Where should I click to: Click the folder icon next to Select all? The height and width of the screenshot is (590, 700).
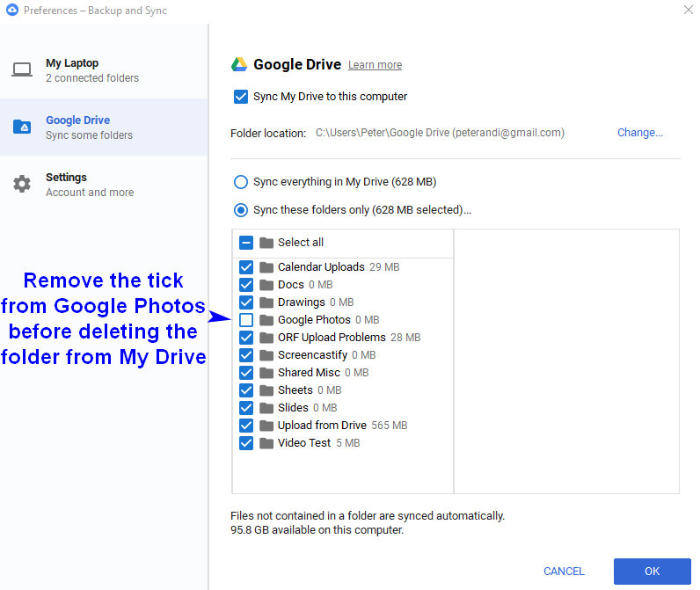266,243
